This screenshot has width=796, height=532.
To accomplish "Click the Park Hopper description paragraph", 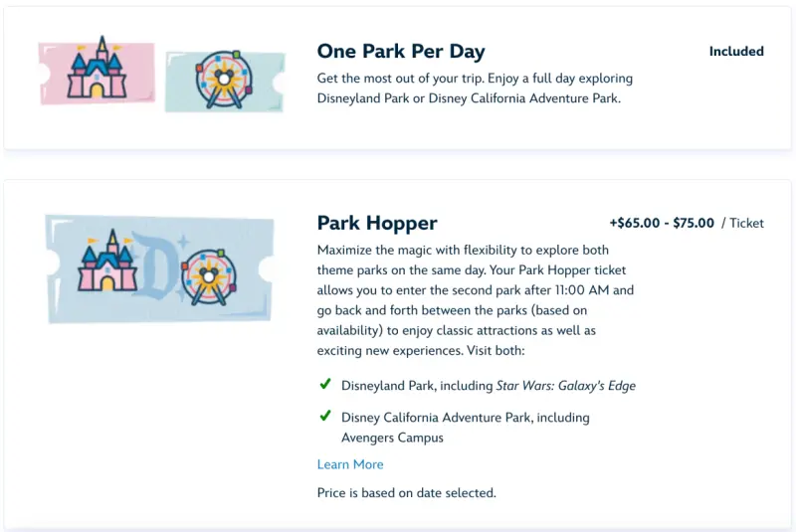I will pyautogui.click(x=475, y=300).
